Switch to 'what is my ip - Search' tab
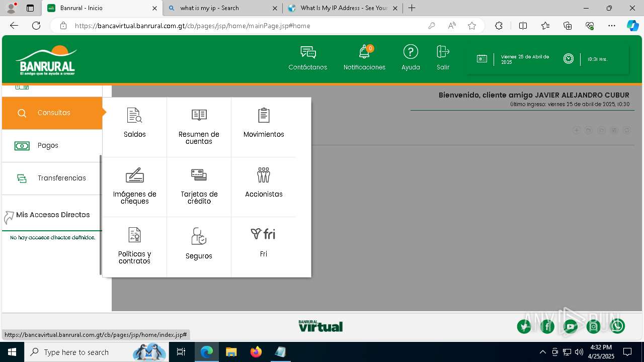Image resolution: width=644 pixels, height=362 pixels. (223, 8)
